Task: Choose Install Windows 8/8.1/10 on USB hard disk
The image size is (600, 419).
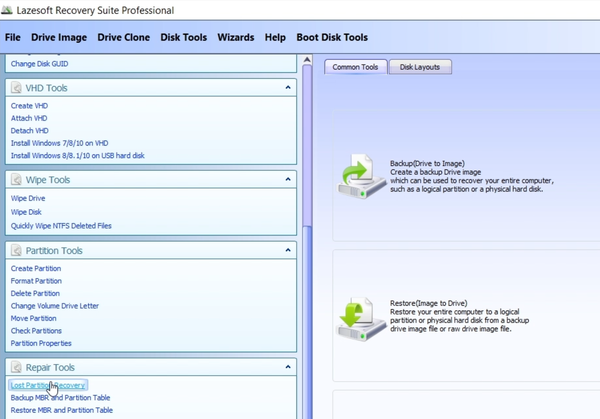Action: [x=78, y=155]
